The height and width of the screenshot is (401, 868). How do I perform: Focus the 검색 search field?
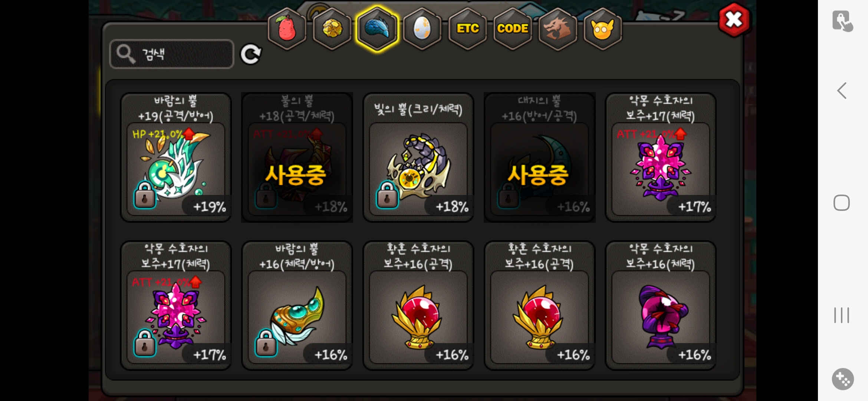pos(172,54)
